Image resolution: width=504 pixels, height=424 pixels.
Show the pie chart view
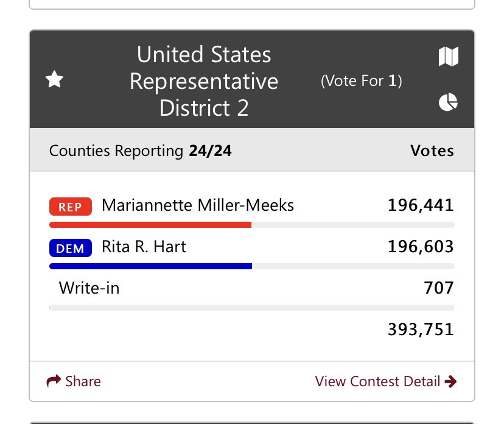[448, 102]
